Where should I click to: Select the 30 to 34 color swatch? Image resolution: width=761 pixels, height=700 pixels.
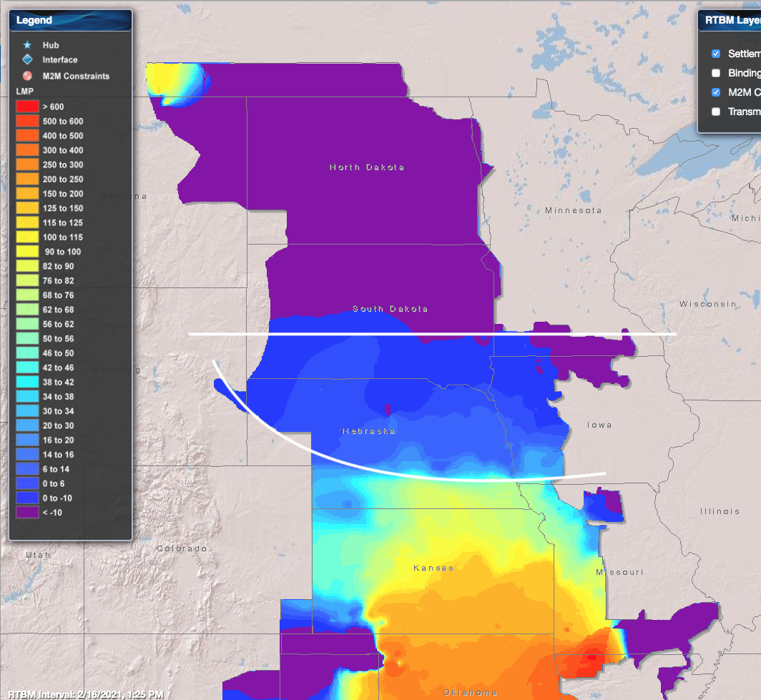coord(27,411)
